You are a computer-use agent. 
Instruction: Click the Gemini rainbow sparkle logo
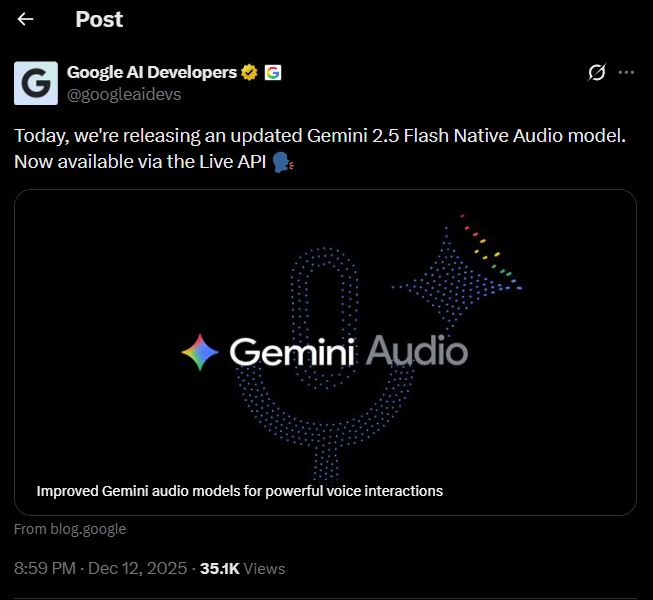[x=200, y=352]
